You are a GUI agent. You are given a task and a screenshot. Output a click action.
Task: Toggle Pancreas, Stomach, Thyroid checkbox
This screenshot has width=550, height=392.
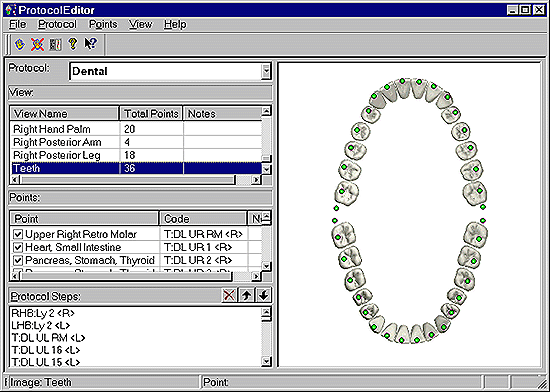point(18,260)
